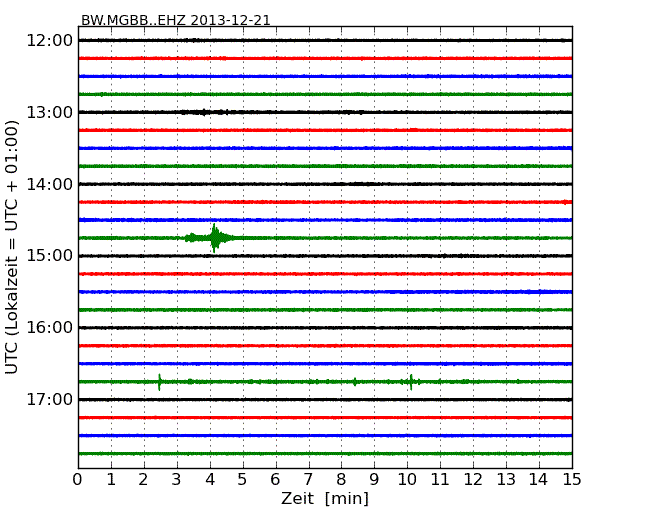This screenshot has height=520, width=650.
Task: Click x-axis tick label 9
Action: [x=374, y=480]
